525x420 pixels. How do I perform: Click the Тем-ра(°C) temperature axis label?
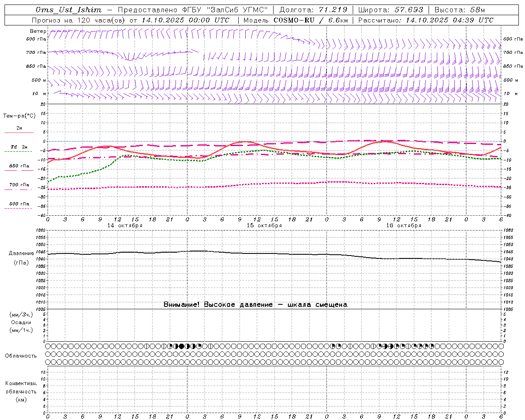(19, 116)
